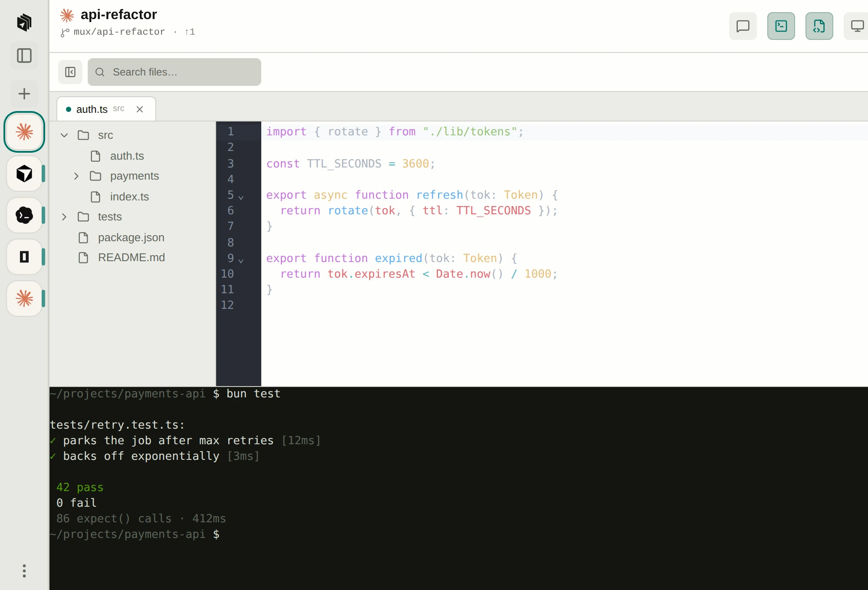Expand the tests folder chevron
The width and height of the screenshot is (868, 590).
(64, 217)
